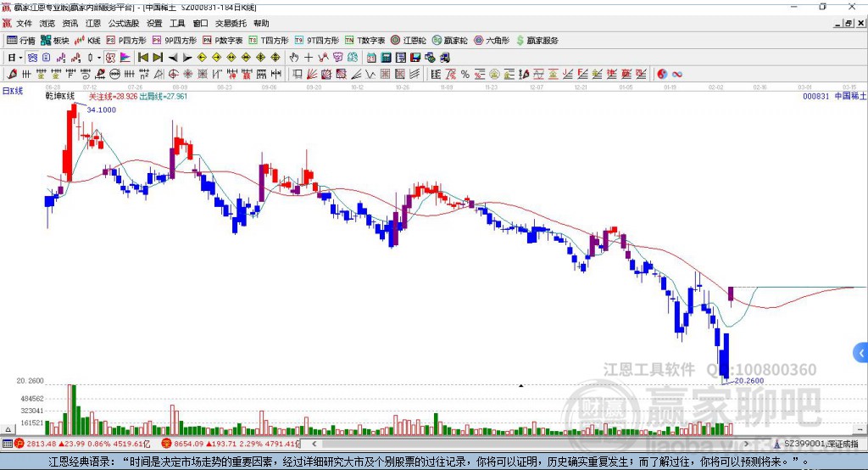Select the zigzag wave line icon

pyautogui.click(x=370, y=74)
